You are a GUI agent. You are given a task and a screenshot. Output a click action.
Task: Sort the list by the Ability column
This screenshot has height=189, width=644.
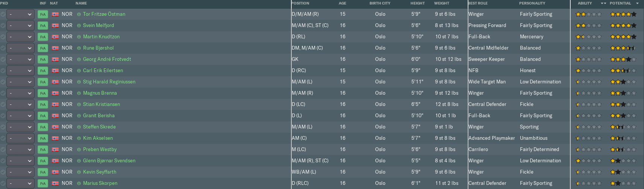coord(585,3)
